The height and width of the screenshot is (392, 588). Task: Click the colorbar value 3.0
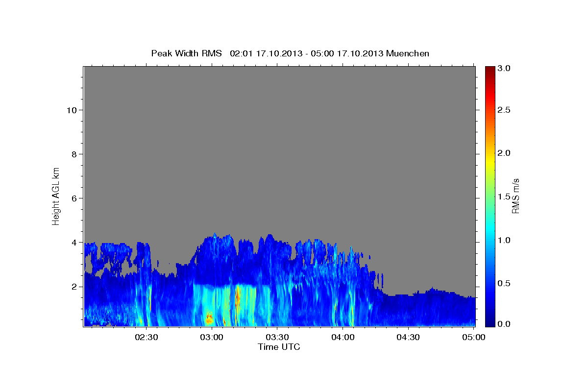pyautogui.click(x=504, y=69)
